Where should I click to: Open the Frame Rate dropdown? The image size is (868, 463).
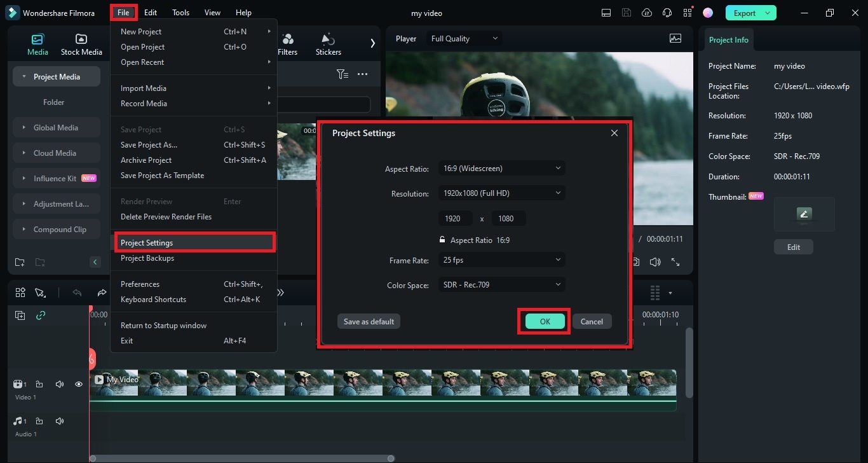(x=501, y=260)
